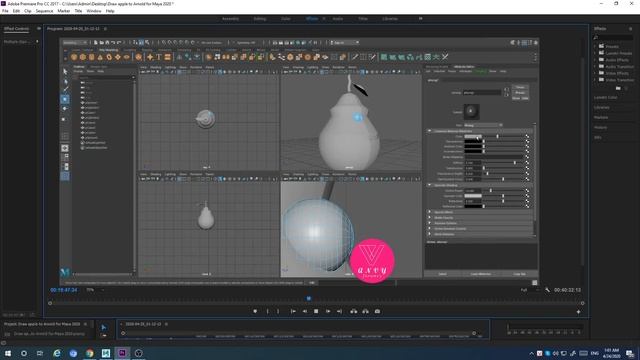Open the Effect Controls panel menu
The width and height of the screenshot is (640, 360).
(x=39, y=29)
